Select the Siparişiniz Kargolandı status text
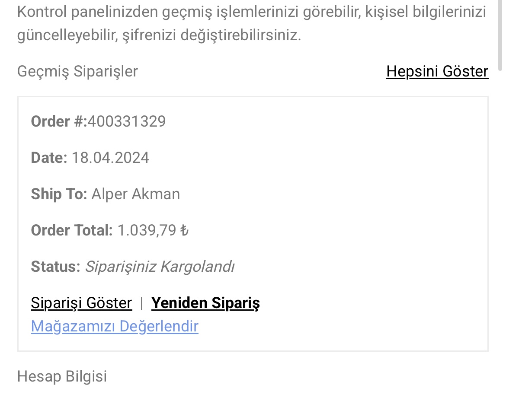 160,267
